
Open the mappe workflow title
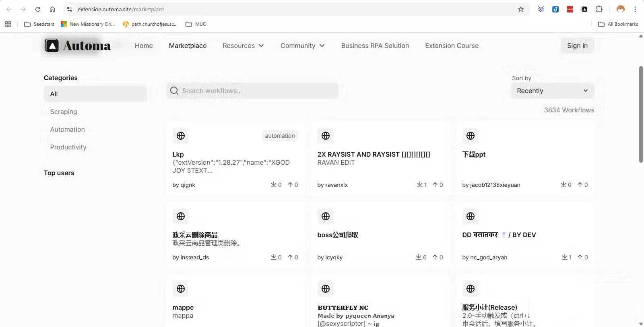pyautogui.click(x=183, y=307)
